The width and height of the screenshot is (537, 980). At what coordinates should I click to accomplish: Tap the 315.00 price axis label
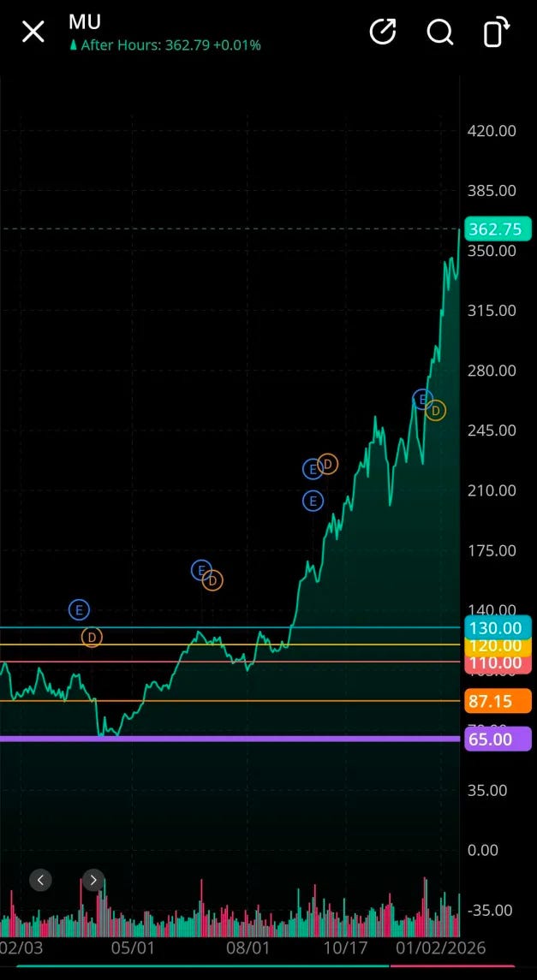[492, 311]
